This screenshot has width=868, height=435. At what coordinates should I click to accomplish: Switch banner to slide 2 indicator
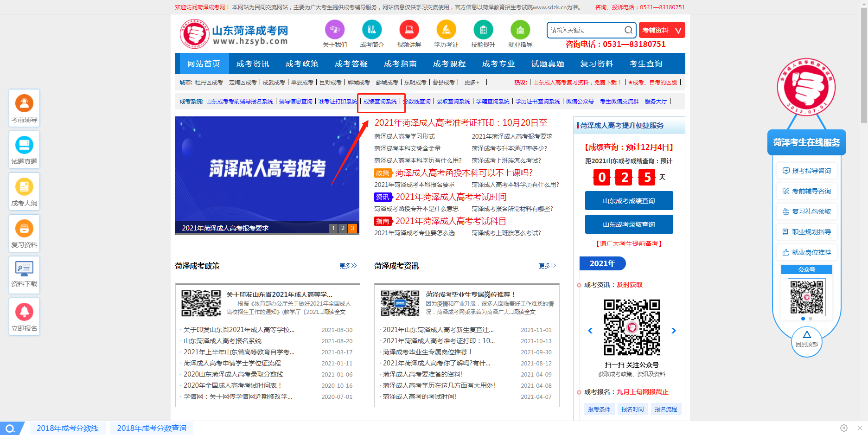[343, 228]
